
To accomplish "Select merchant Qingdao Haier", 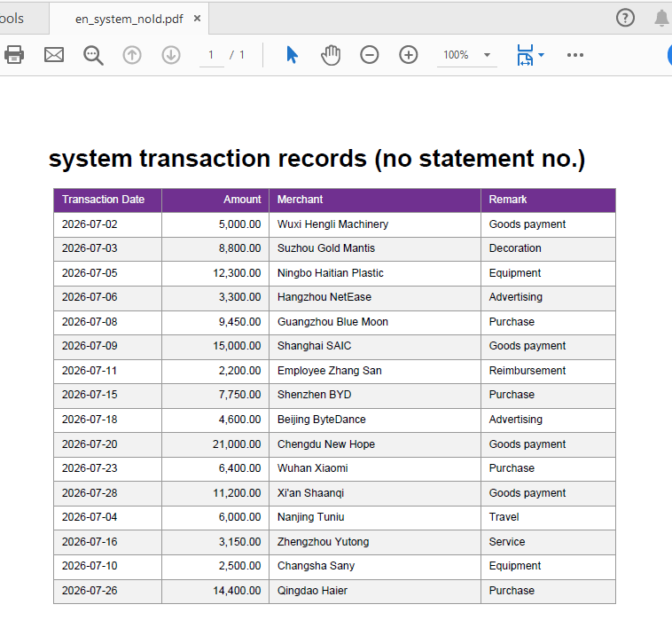I will 312,592.
